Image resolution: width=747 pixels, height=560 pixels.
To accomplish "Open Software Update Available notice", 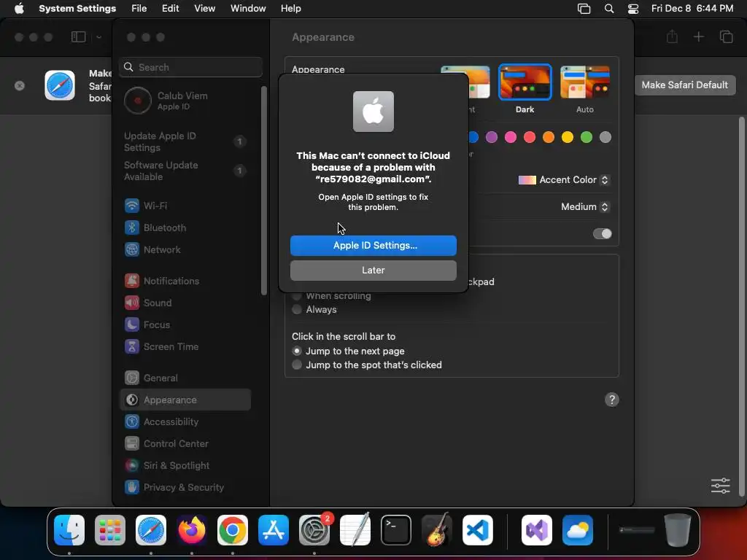I will point(185,171).
